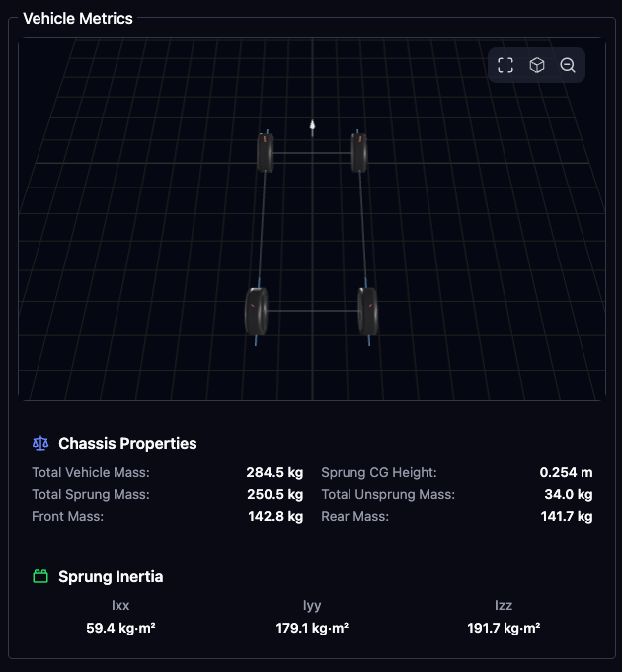Click the Izz inertia label

click(504, 605)
